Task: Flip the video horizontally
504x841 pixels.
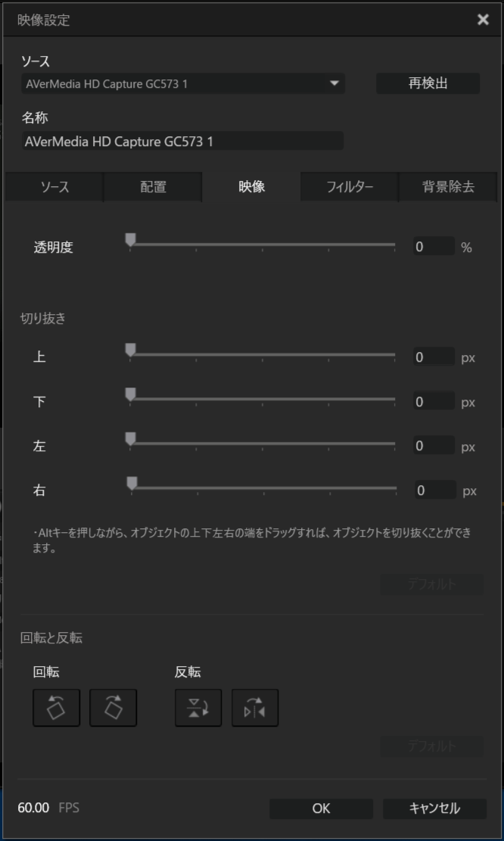Action: [255, 708]
